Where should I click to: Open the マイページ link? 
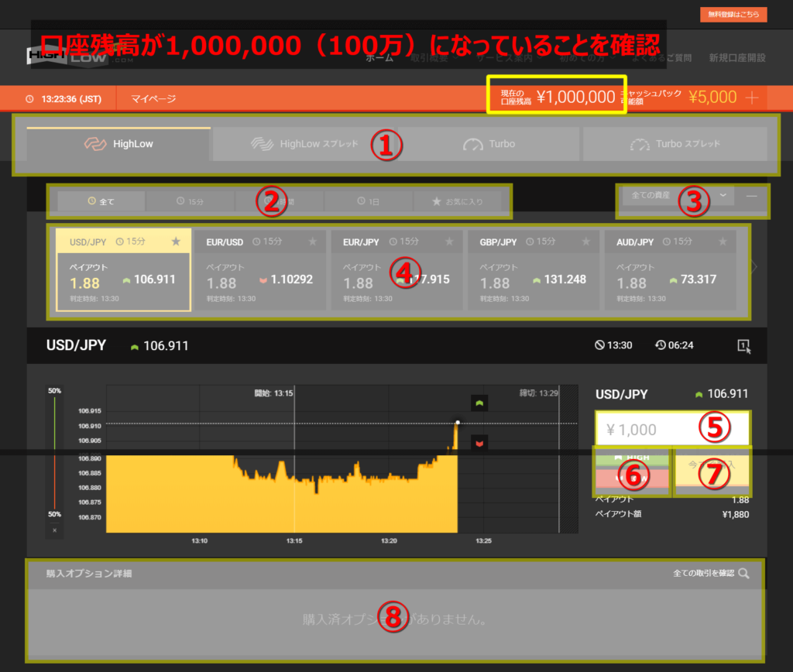153,99
